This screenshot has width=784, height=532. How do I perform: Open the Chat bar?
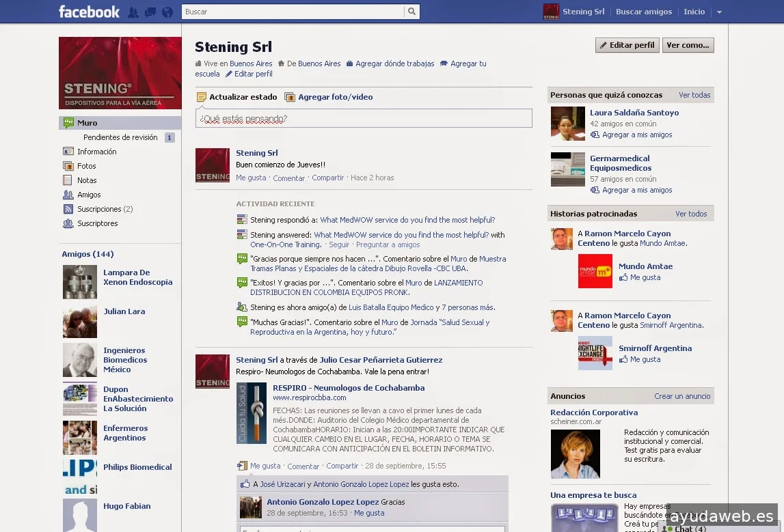[x=689, y=528]
